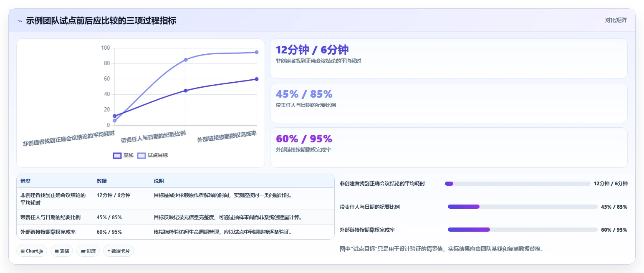Click the 基线 legend color box

pyautogui.click(x=117, y=155)
